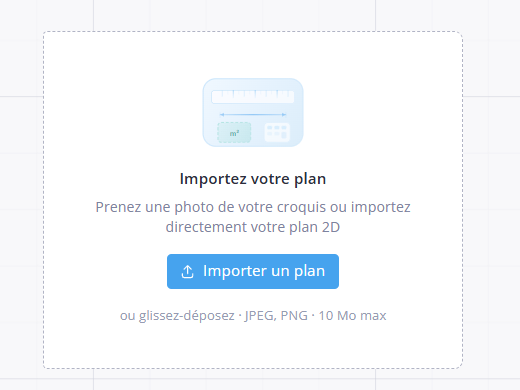Click the word "croquis" in the description
Image resolution: width=520 pixels, height=390 pixels.
[x=301, y=207]
